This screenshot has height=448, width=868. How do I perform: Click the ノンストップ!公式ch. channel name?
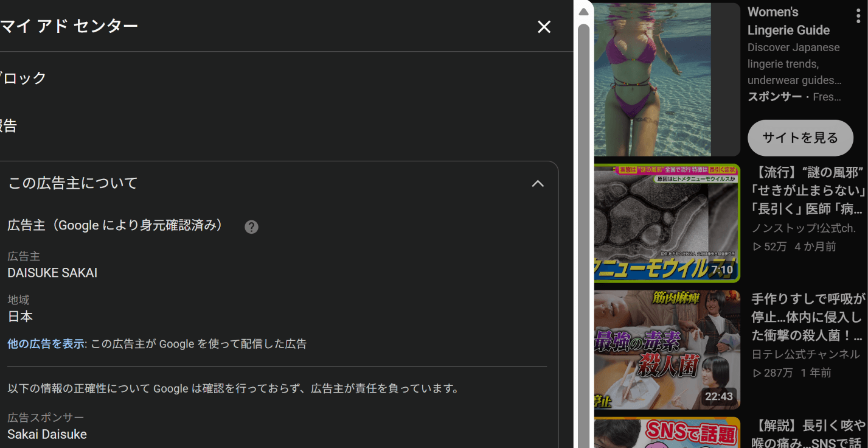coord(804,228)
